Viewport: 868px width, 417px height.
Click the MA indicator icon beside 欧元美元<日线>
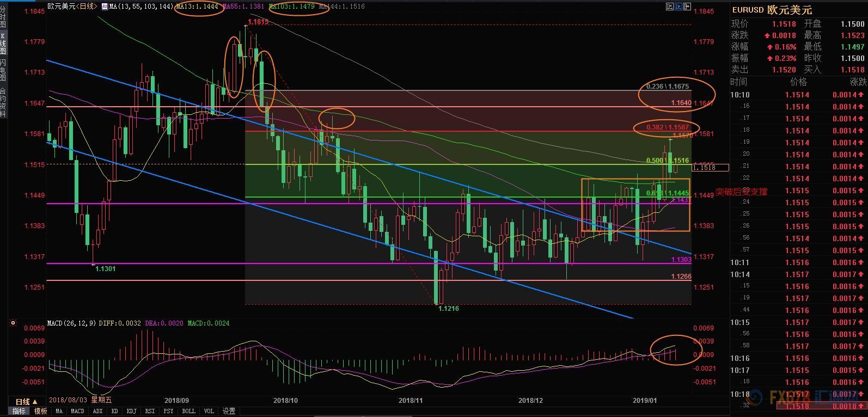coord(104,7)
